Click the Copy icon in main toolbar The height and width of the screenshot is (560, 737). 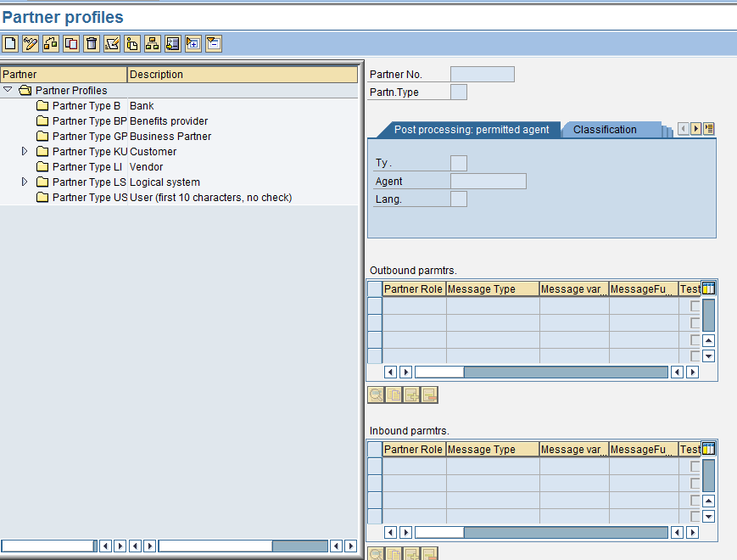[x=71, y=43]
